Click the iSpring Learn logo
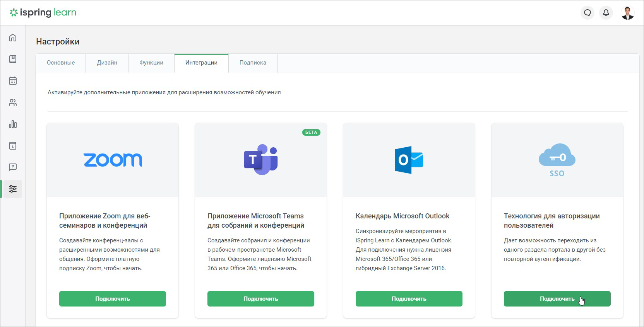Screen dimensions: 644x327 (43, 13)
